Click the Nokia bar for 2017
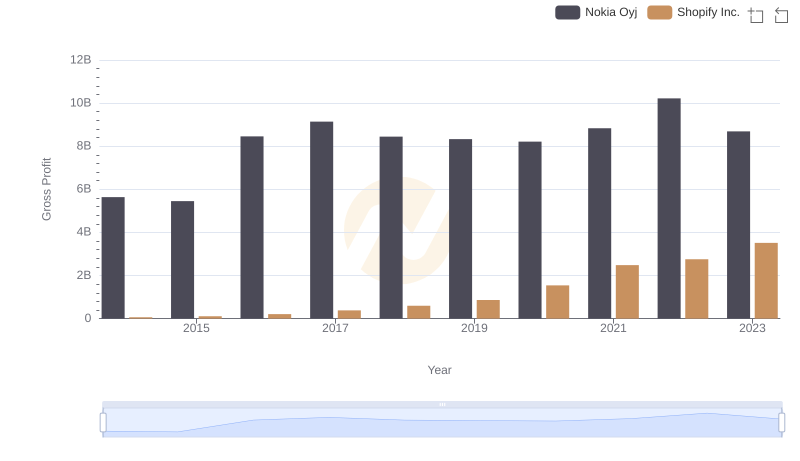Viewport: 800px width, 461px height. click(321, 220)
